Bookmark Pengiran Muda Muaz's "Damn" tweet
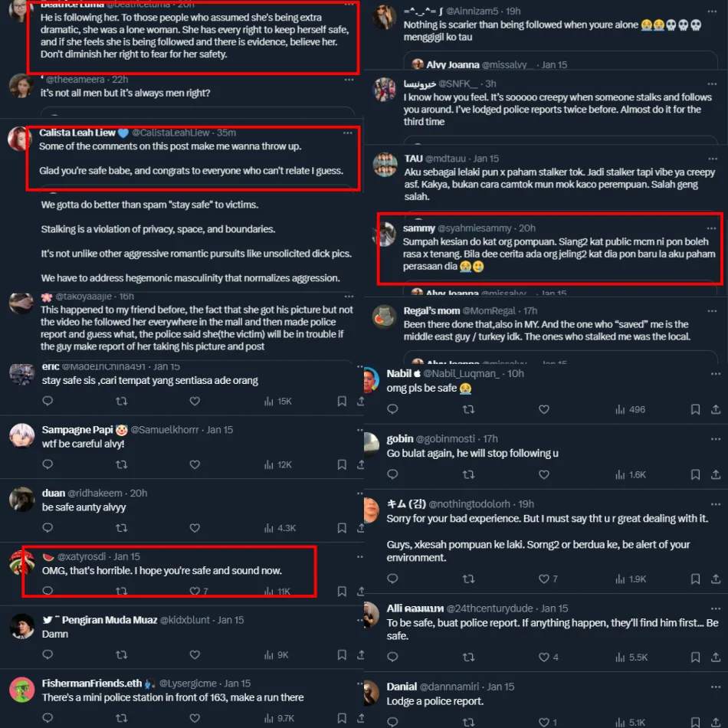 pos(342,654)
